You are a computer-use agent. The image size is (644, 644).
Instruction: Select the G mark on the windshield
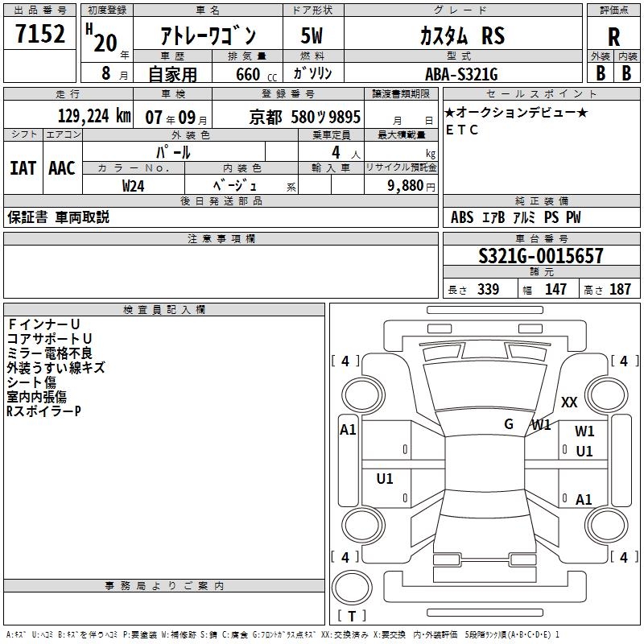[509, 424]
